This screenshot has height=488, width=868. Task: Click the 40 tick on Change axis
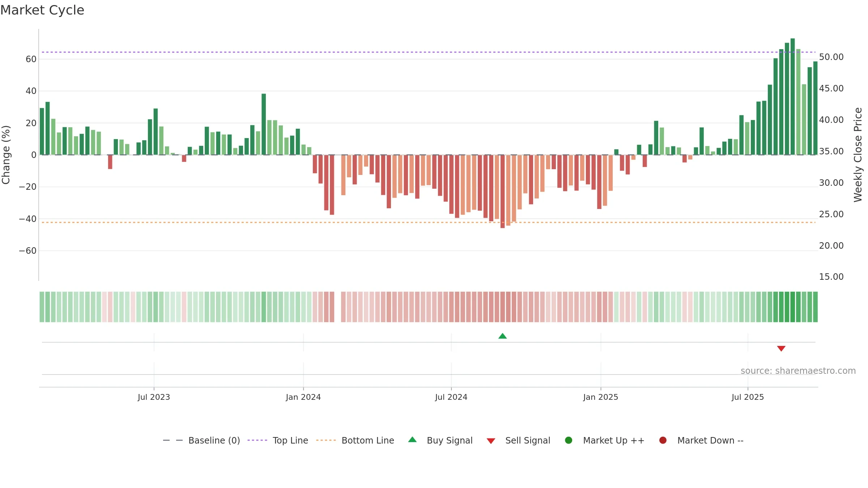point(31,91)
